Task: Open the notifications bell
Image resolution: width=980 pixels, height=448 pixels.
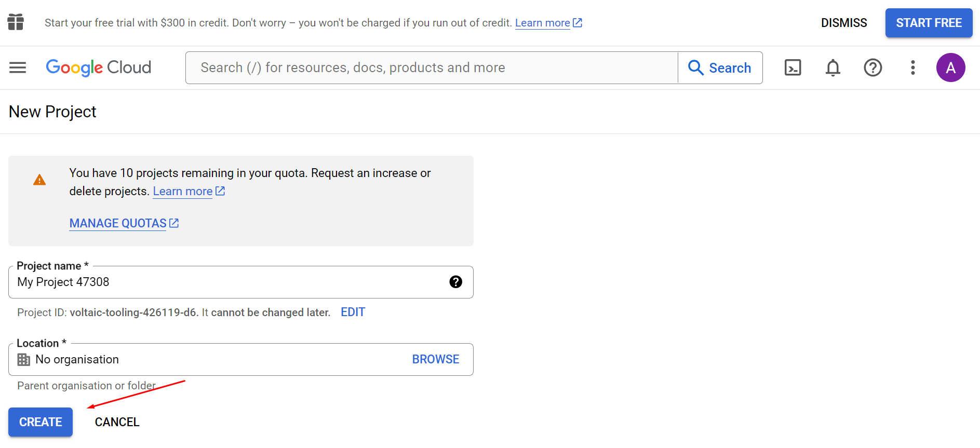Action: (833, 67)
